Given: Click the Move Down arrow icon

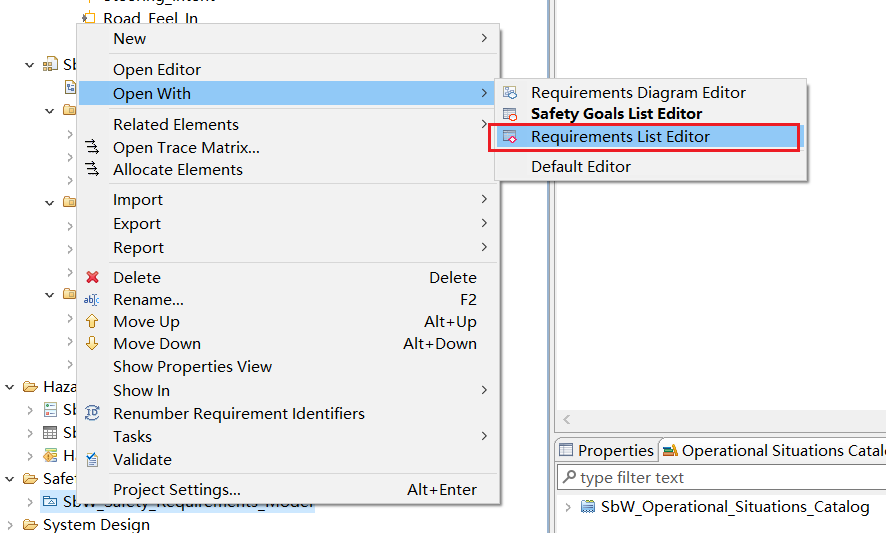Looking at the screenshot, I should [92, 344].
